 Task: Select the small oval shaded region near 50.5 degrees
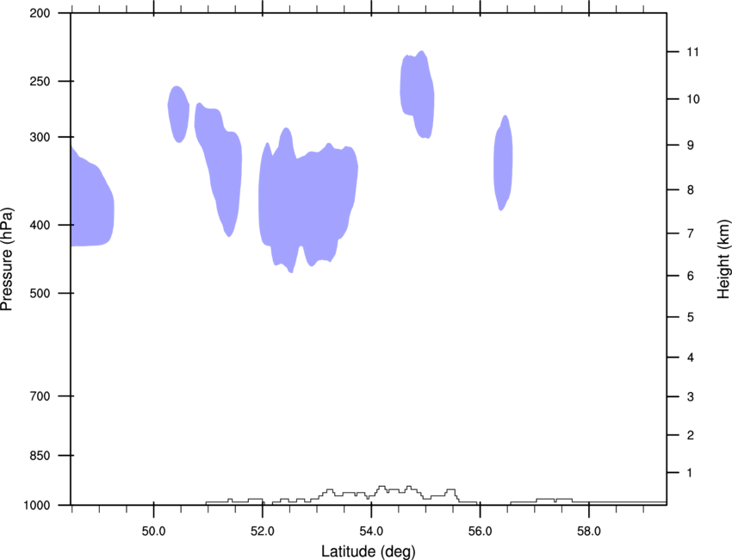point(178,115)
